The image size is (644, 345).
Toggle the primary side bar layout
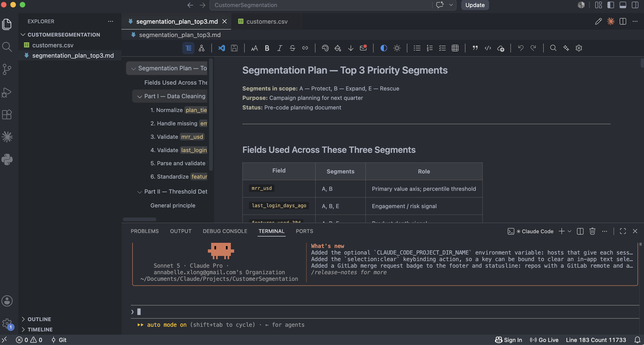click(610, 5)
